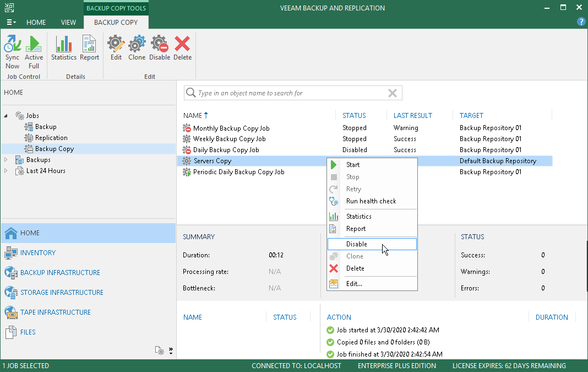588x372 pixels.
Task: Expand the Last 24 Hours node
Action: pos(6,170)
